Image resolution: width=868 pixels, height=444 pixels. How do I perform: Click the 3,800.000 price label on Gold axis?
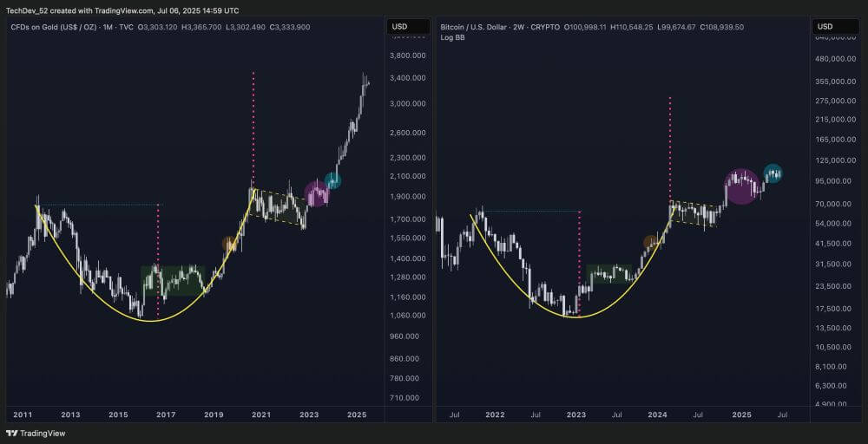pyautogui.click(x=407, y=55)
